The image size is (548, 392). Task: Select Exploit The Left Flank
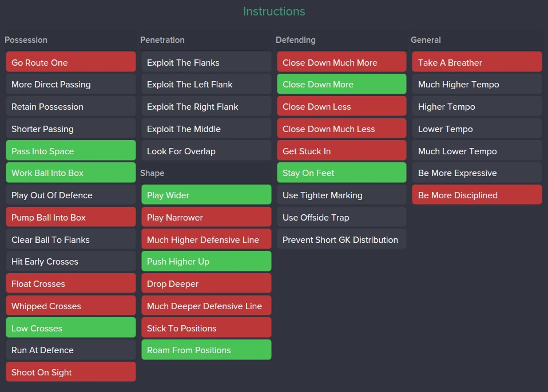[206, 85]
